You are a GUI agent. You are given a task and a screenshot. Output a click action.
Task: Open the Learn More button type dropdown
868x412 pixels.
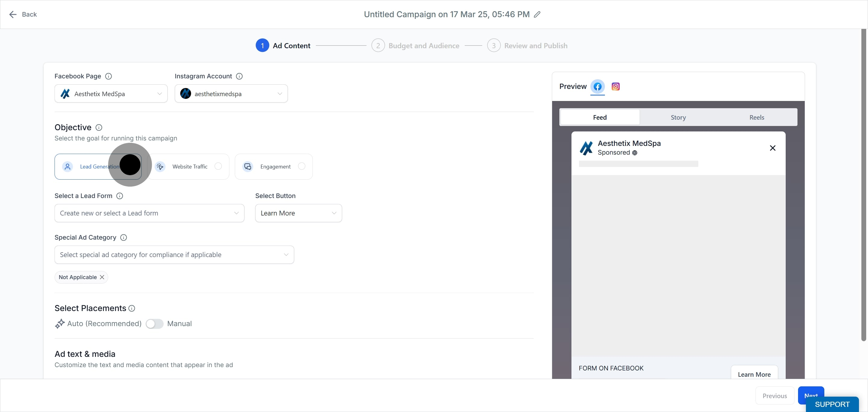point(299,213)
